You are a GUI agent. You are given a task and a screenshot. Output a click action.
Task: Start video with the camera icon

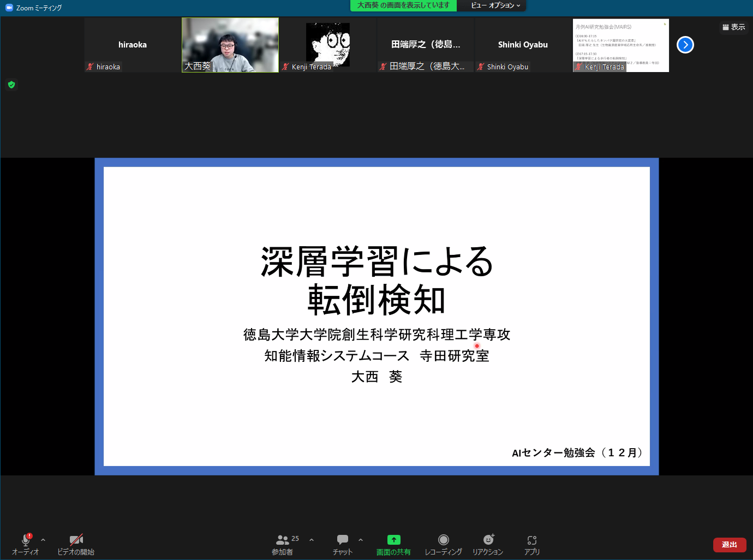pos(76,540)
